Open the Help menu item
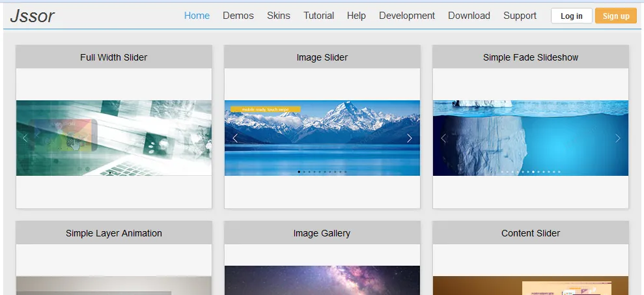 (356, 16)
